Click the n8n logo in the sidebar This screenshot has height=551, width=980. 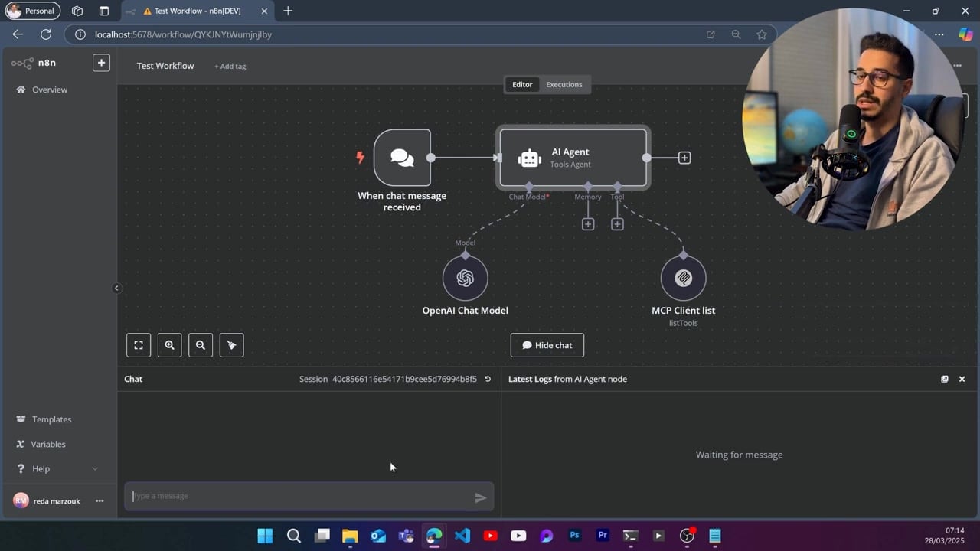pyautogui.click(x=33, y=63)
